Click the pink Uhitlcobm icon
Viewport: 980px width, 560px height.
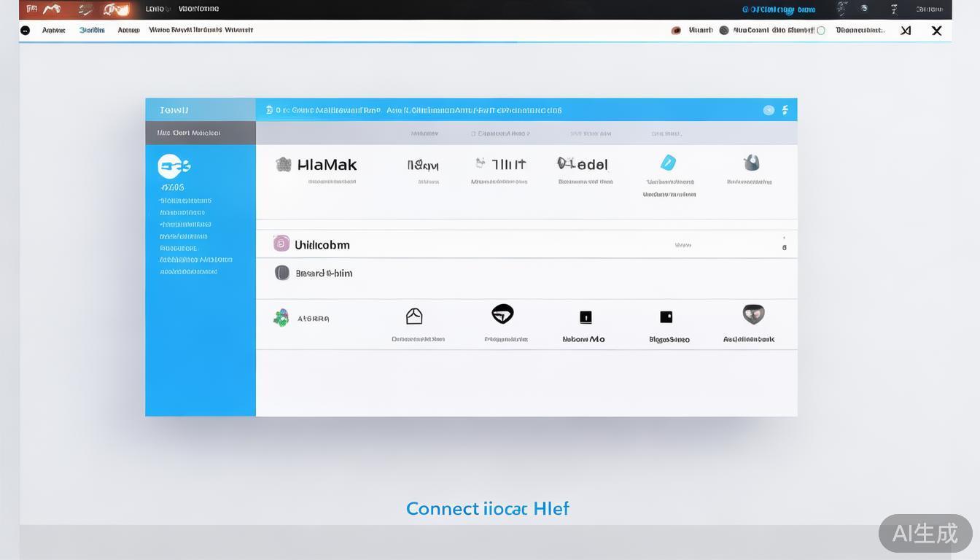281,244
